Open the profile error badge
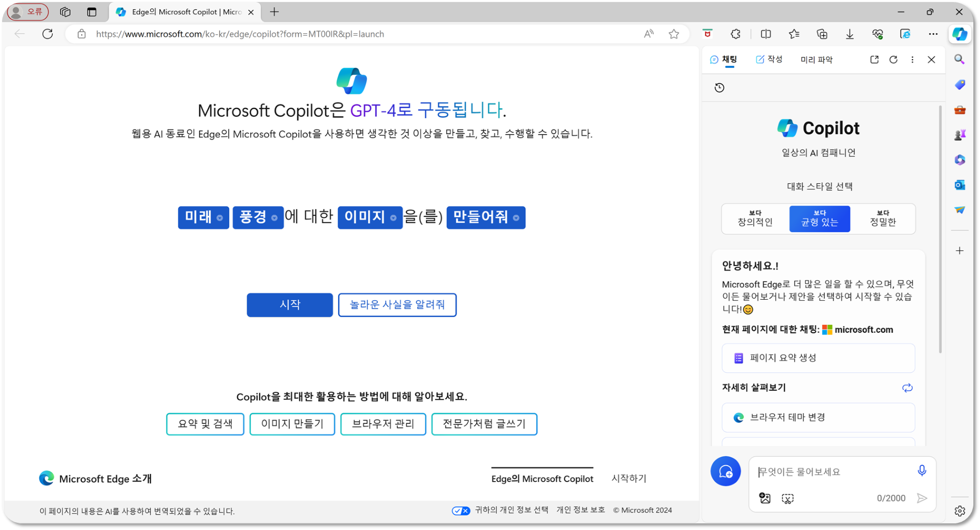 click(28, 12)
